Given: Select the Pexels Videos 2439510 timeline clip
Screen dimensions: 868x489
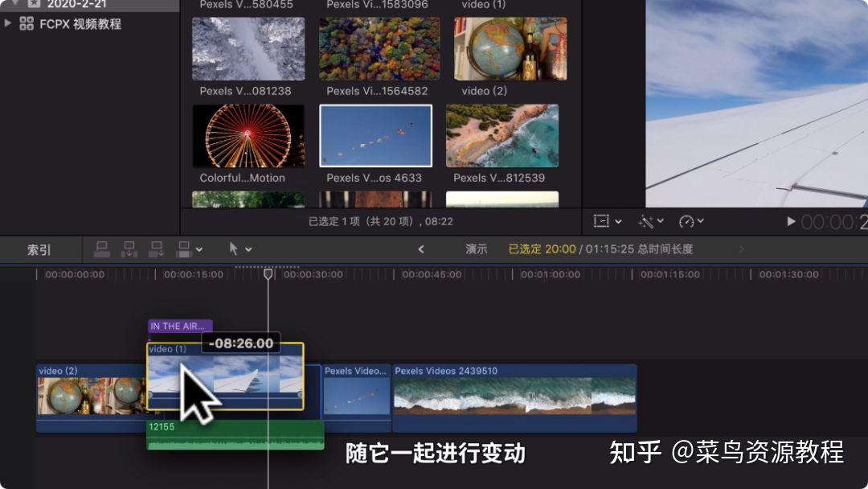Looking at the screenshot, I should click(x=515, y=397).
